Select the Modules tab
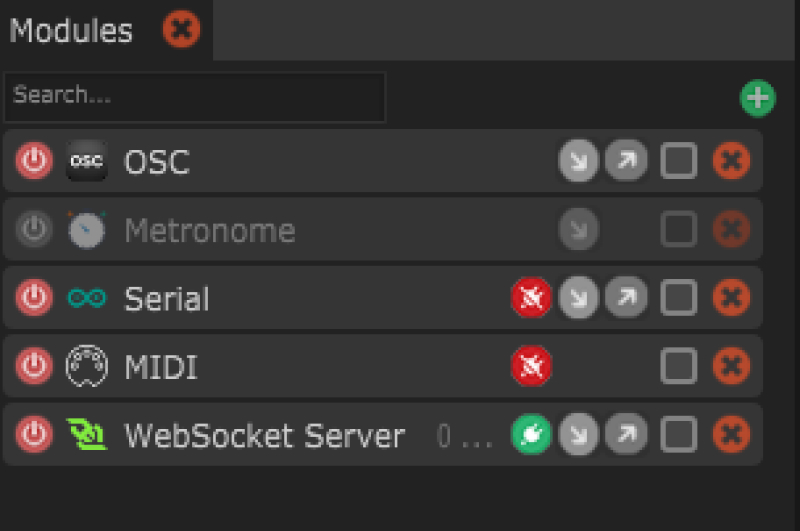The image size is (800, 531). point(71,30)
